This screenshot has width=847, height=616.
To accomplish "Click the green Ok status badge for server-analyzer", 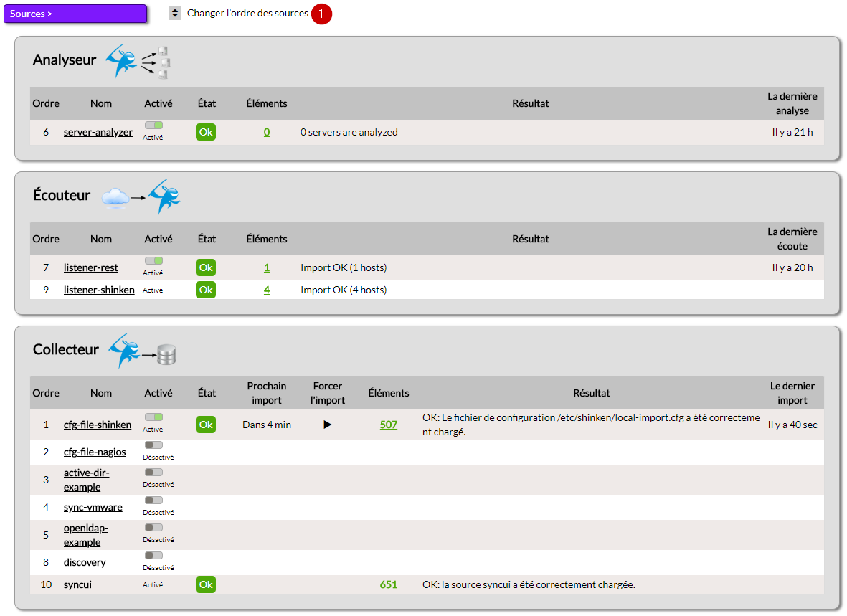I will coord(206,132).
